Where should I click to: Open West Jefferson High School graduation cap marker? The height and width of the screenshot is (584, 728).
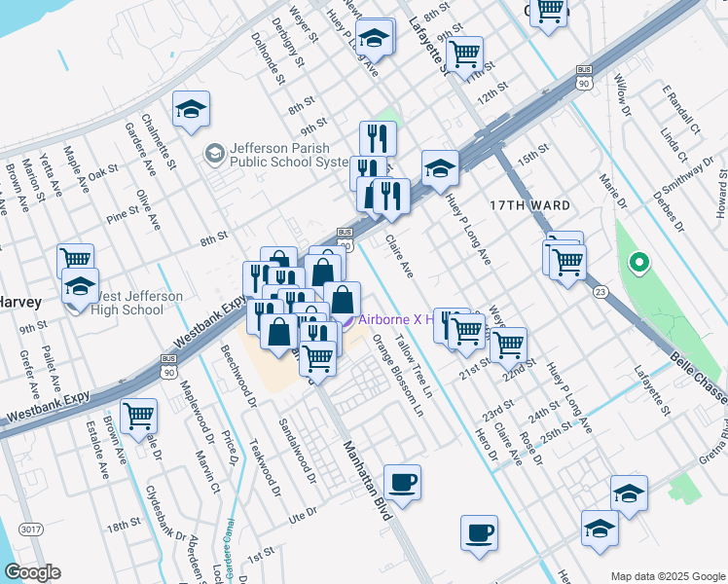[80, 285]
